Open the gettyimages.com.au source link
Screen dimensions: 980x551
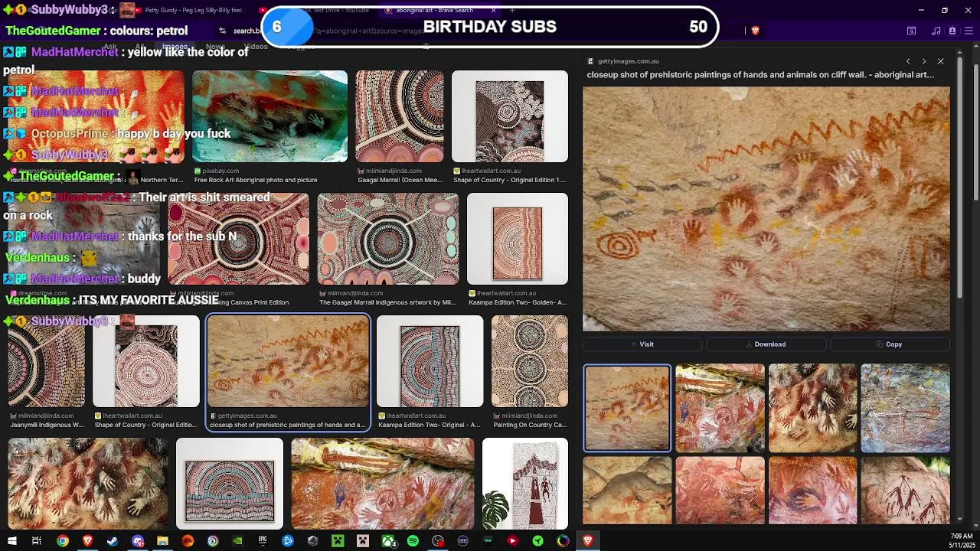tap(628, 61)
